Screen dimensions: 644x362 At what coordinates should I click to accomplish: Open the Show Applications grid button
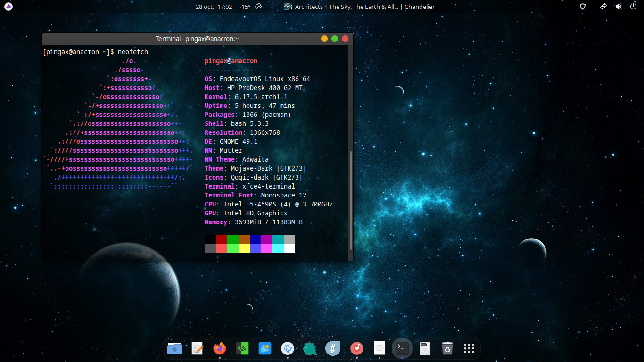(x=469, y=348)
